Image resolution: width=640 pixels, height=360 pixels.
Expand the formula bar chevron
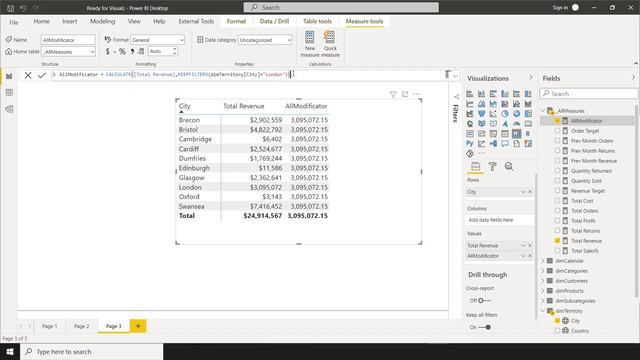point(456,75)
